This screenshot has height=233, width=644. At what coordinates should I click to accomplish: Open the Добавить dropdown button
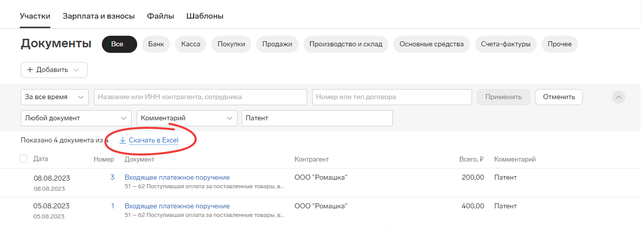coord(54,70)
